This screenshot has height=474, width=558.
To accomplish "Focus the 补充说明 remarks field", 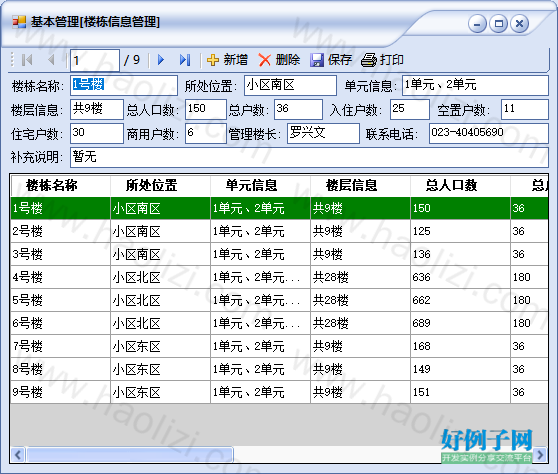I will (309, 157).
